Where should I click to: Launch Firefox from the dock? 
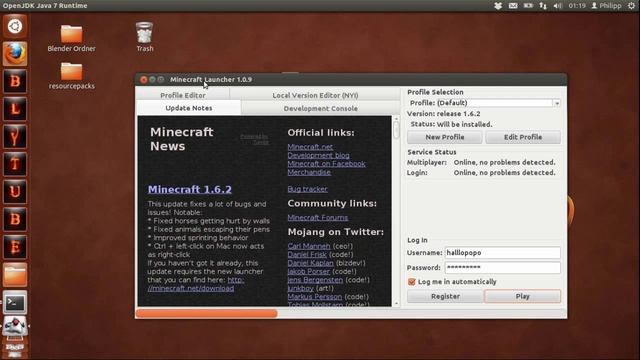click(x=15, y=53)
